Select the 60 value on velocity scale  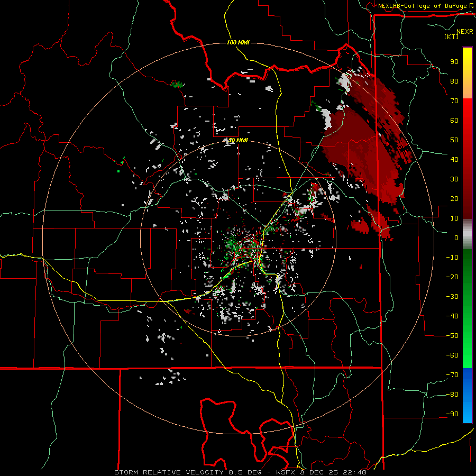tap(454, 120)
